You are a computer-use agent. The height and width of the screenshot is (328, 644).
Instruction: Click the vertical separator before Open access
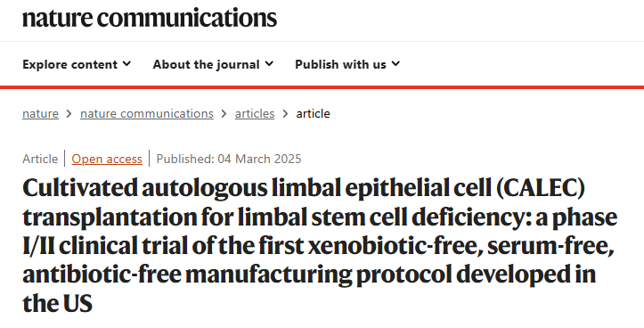[x=65, y=159]
